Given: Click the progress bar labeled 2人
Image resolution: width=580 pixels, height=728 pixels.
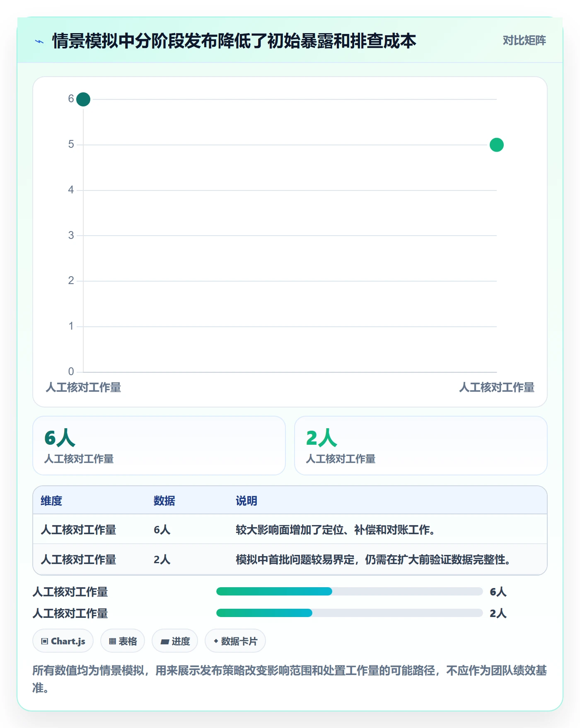Looking at the screenshot, I should tap(349, 613).
